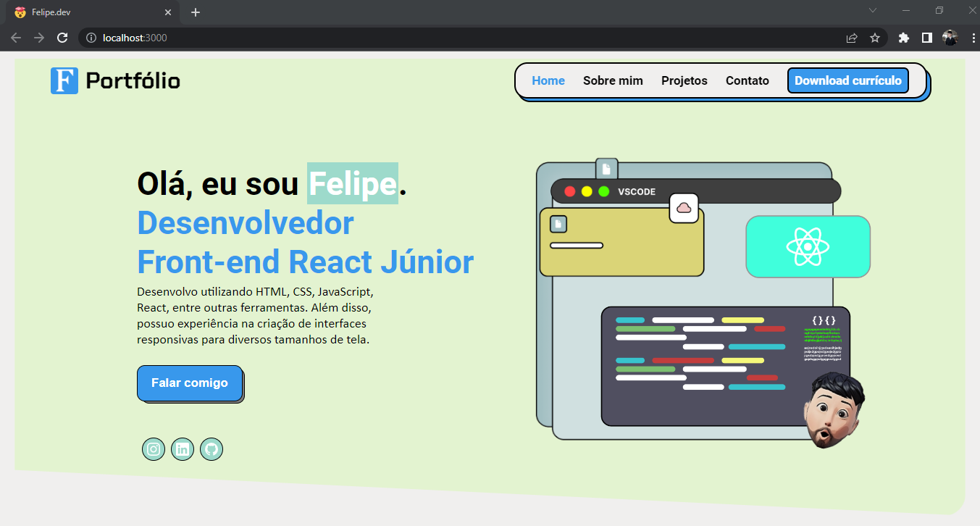This screenshot has height=526, width=980.
Task: Open the GitHub profile icon
Action: pyautogui.click(x=212, y=449)
